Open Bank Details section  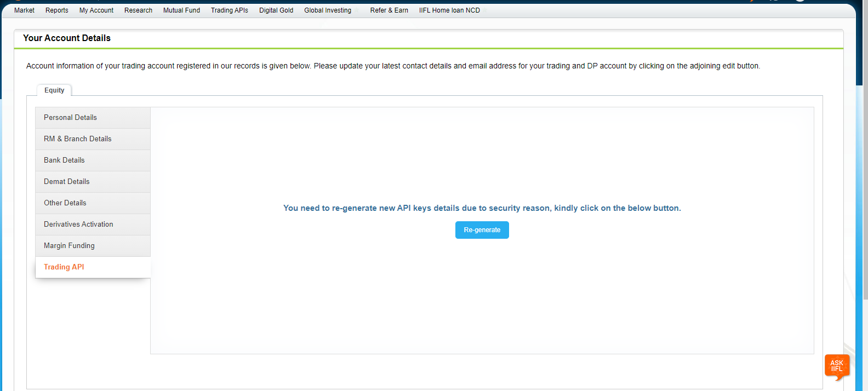coord(93,160)
